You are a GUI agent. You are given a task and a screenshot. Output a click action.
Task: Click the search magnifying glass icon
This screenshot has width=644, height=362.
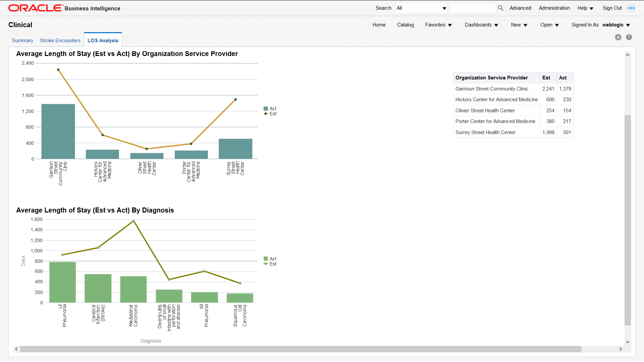(500, 8)
